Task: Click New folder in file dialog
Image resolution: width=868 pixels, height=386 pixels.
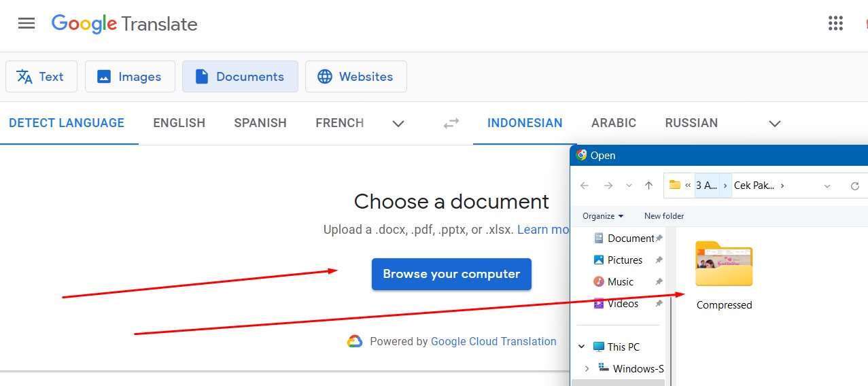Action: 663,216
